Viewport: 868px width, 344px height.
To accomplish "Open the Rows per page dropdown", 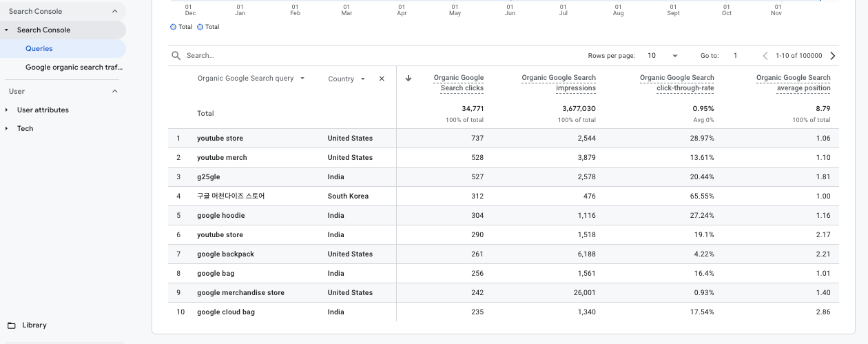I will 662,56.
